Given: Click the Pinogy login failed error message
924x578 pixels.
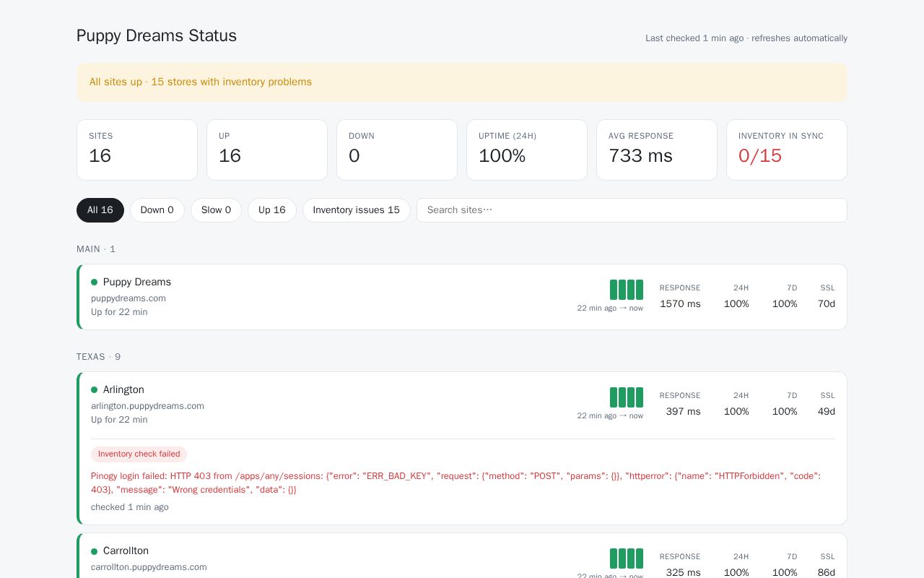Looking at the screenshot, I should [x=456, y=483].
